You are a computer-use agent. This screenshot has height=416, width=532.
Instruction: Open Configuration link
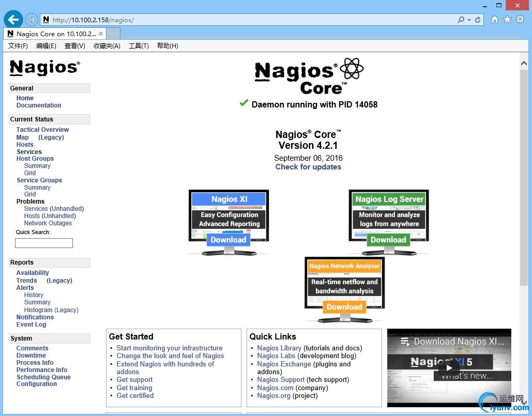tap(37, 384)
